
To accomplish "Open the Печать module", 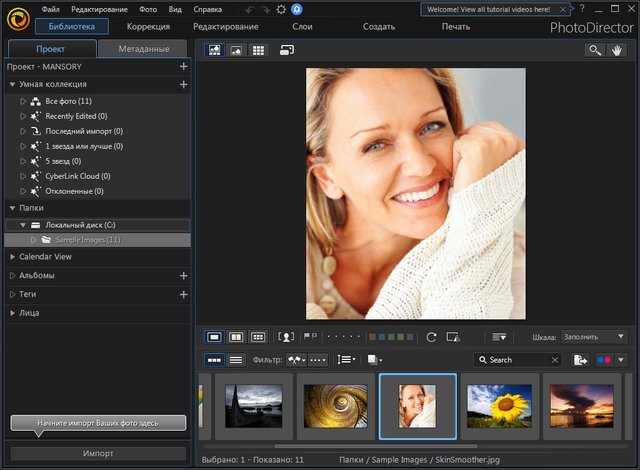I will click(x=456, y=27).
